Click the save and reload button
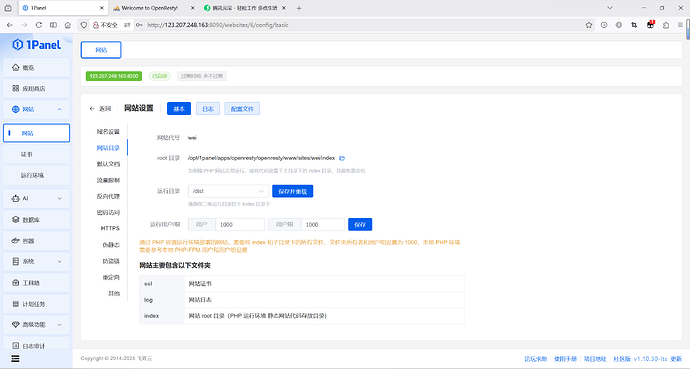The width and height of the screenshot is (690, 369). (x=293, y=191)
